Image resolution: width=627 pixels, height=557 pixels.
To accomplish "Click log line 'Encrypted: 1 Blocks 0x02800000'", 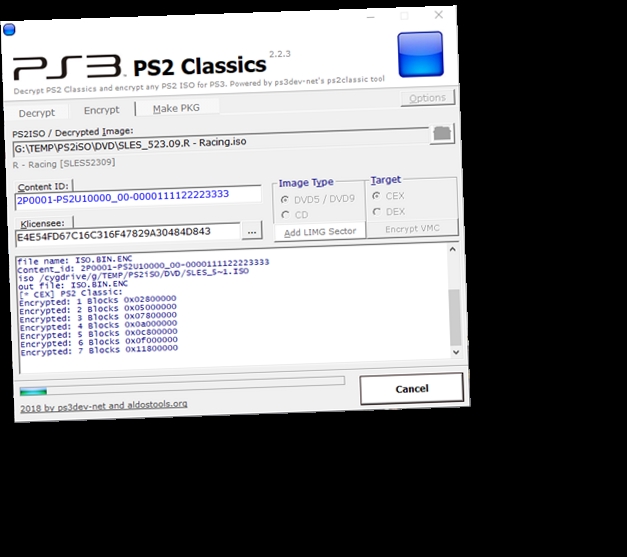I will (x=98, y=300).
